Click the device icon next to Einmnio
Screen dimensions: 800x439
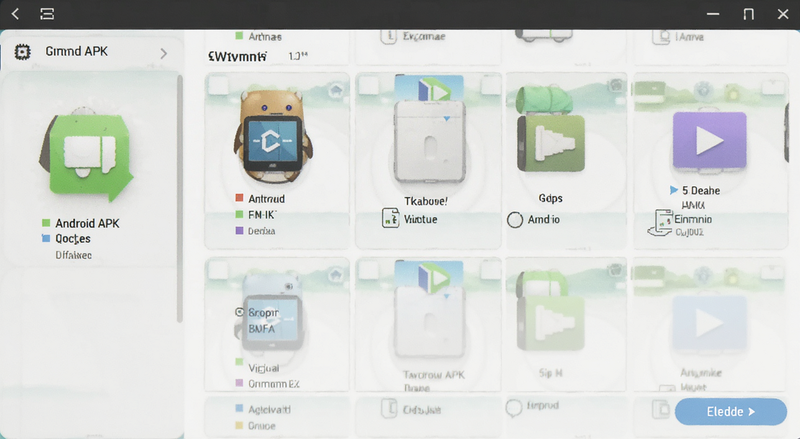click(x=660, y=223)
